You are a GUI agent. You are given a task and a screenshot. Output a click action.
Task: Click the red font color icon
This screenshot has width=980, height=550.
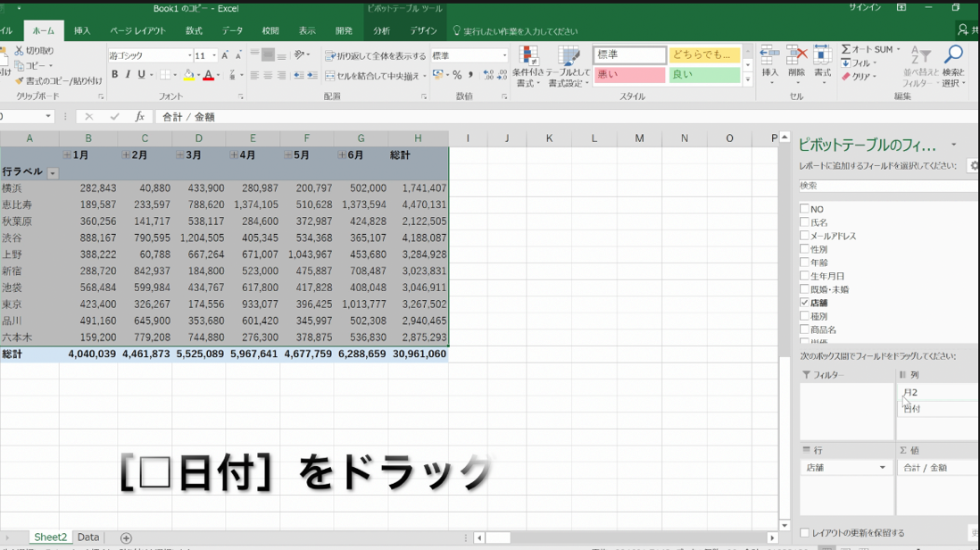click(x=209, y=75)
